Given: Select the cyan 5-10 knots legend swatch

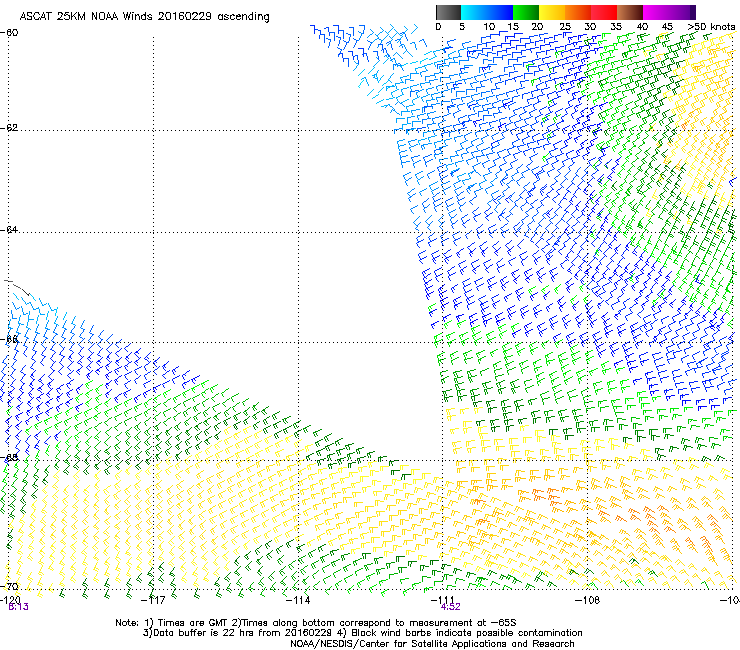Looking at the screenshot, I should pyautogui.click(x=474, y=12).
